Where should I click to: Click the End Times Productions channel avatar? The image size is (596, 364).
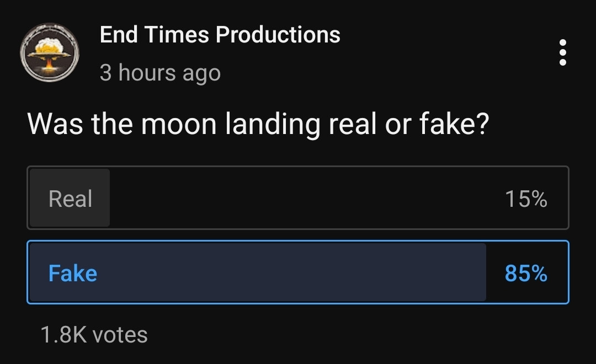tap(50, 52)
